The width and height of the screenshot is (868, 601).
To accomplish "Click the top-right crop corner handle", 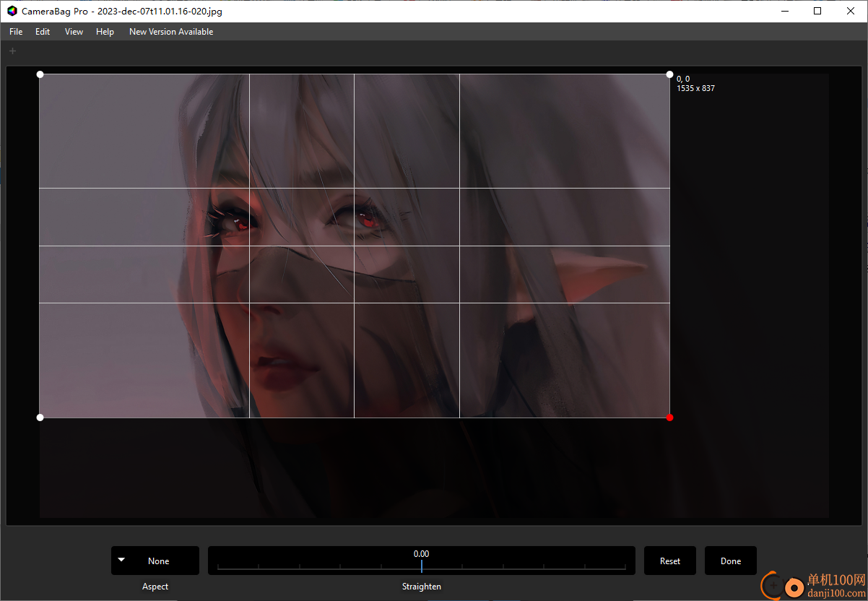I will point(669,74).
